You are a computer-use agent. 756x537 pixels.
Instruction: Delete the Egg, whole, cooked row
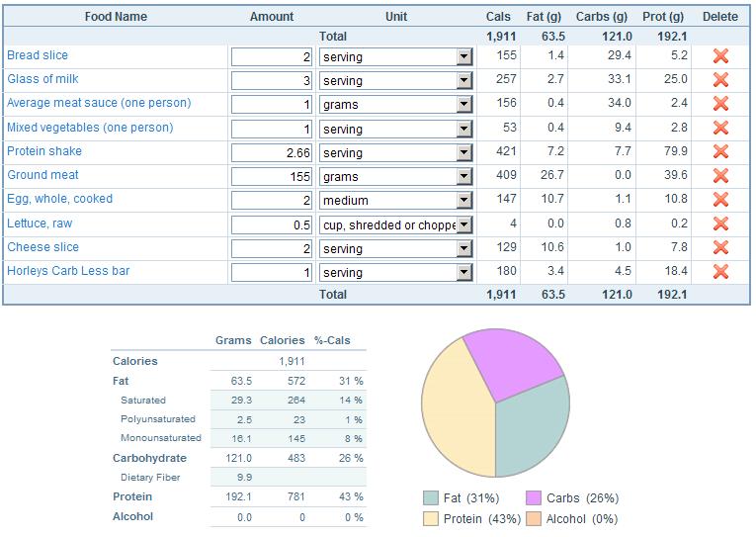[720, 200]
